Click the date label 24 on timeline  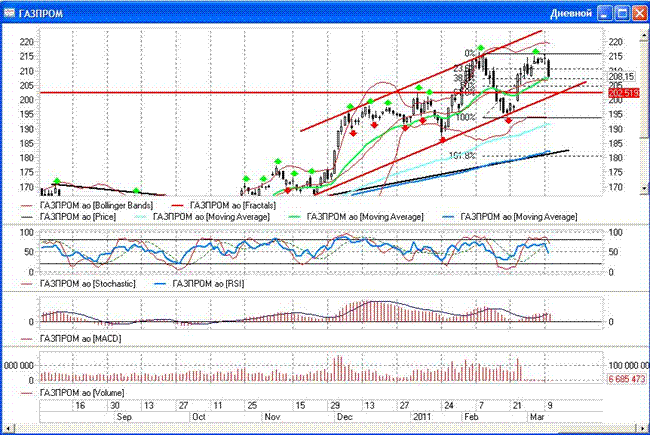449,406
